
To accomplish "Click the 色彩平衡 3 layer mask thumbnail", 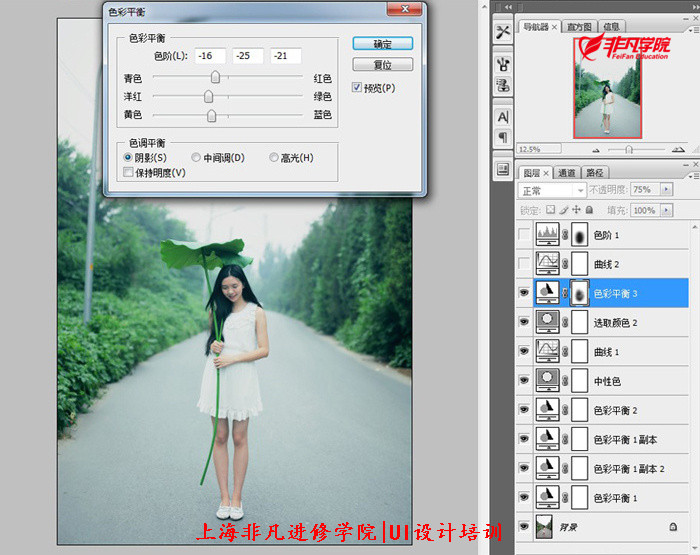I will (x=580, y=293).
